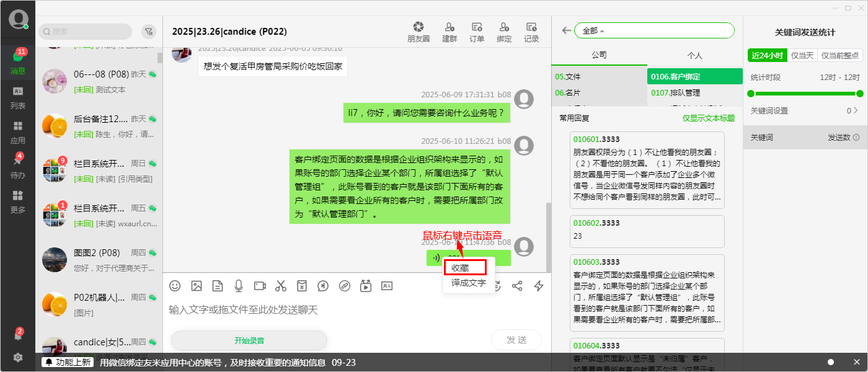Switch to the 个人 tab

click(695, 55)
